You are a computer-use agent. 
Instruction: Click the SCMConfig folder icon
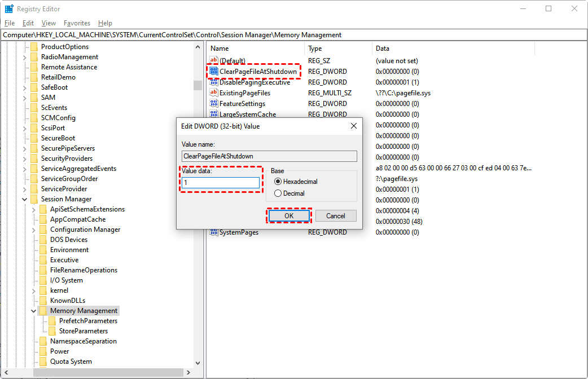click(34, 118)
